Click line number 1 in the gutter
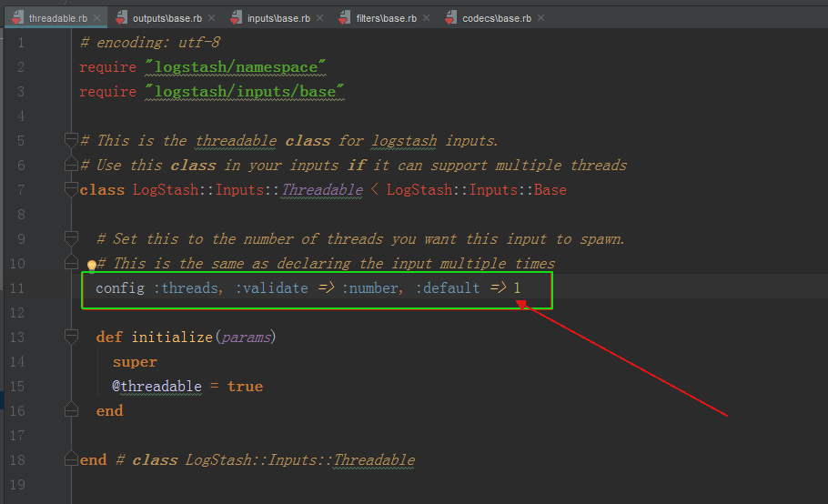This screenshot has width=828, height=504. click(21, 43)
